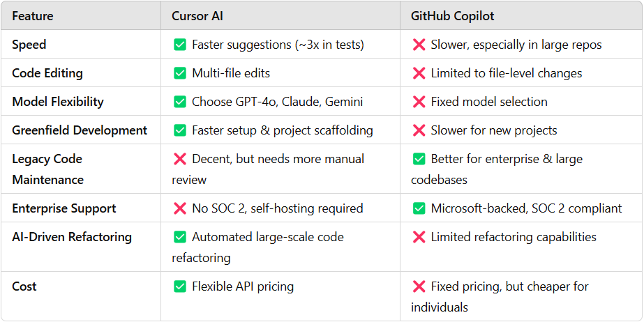Click green checkmark beside Faster suggestions
The image size is (644, 322).
click(180, 45)
